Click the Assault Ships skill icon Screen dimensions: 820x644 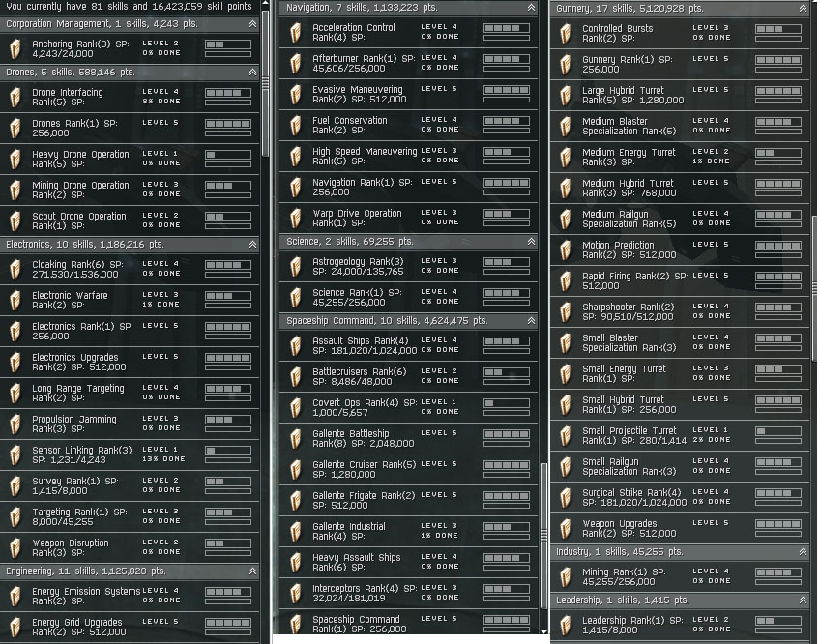[x=296, y=345]
